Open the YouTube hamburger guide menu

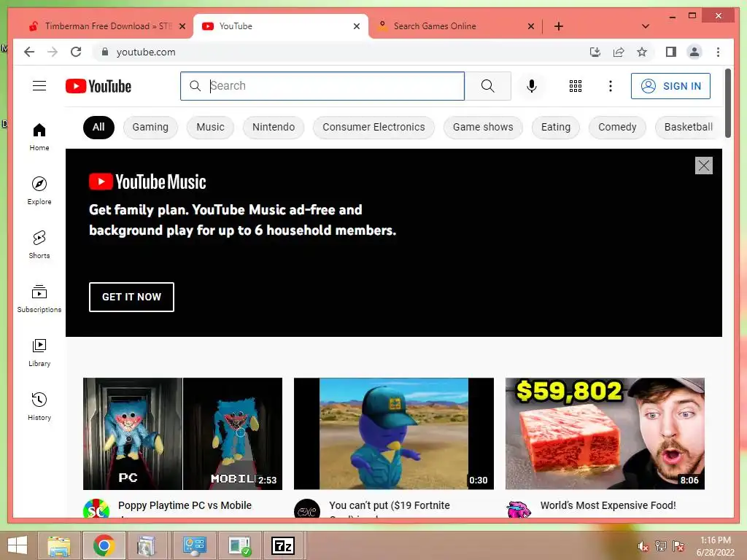(x=39, y=86)
